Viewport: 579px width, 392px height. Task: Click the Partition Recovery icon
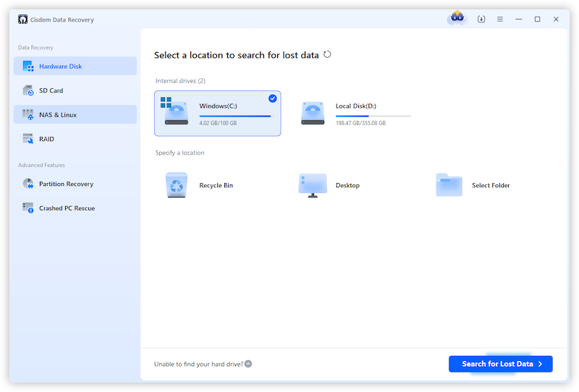pos(28,184)
